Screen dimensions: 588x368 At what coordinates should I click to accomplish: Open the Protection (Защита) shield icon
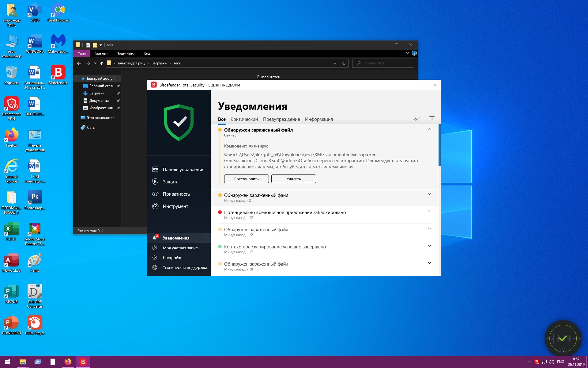point(155,182)
